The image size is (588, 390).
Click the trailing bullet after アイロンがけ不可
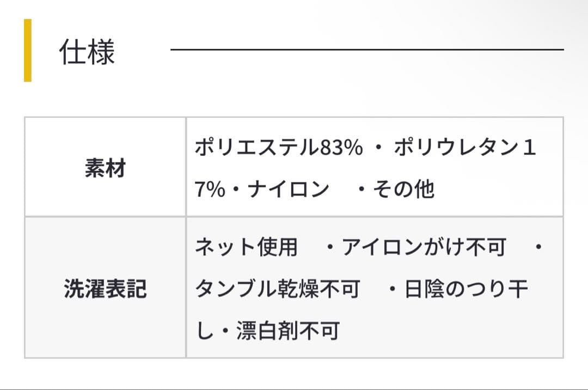[538, 248]
